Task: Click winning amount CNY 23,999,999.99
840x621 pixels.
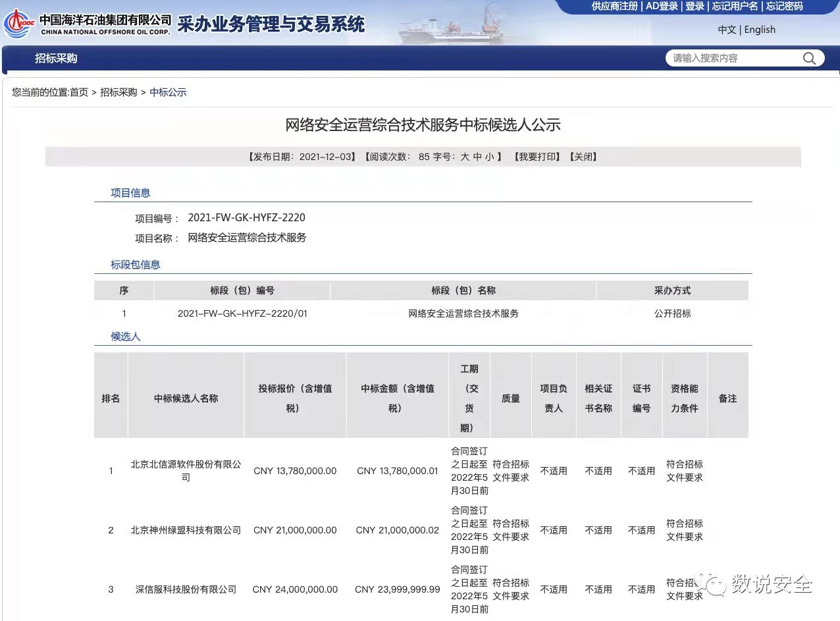Action: coord(398,589)
